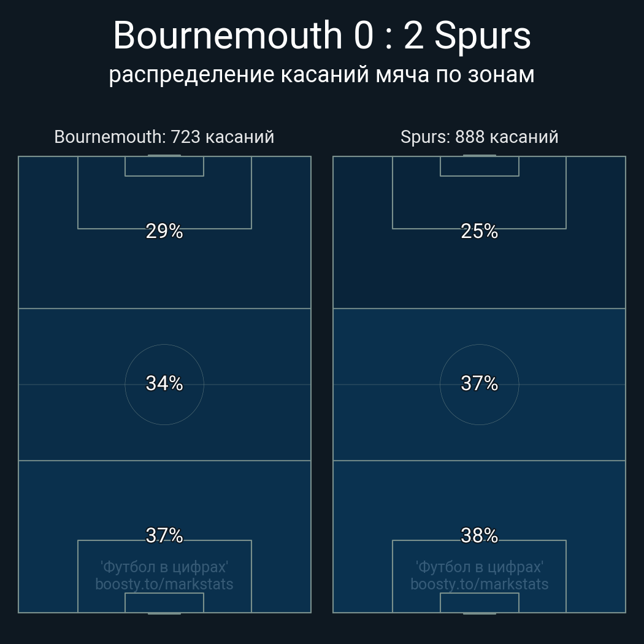Click the bottom six-yard box on Spurs pitch
The image size is (644, 644).
479,602
